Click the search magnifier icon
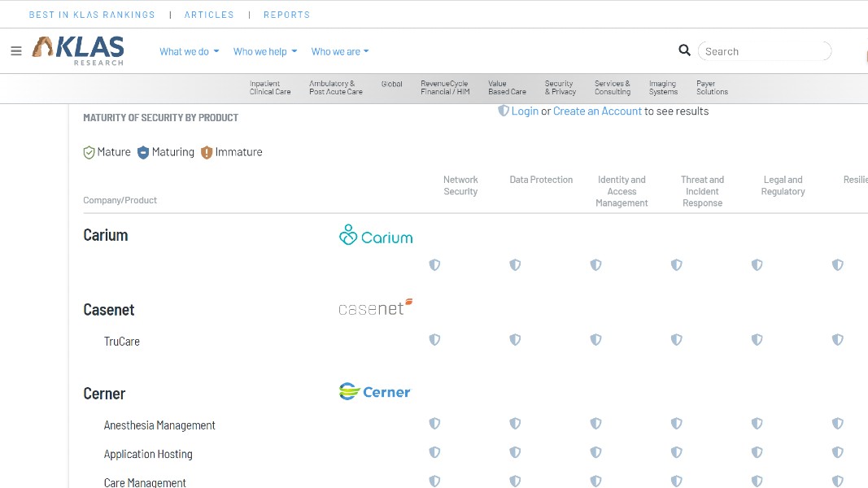 point(684,50)
